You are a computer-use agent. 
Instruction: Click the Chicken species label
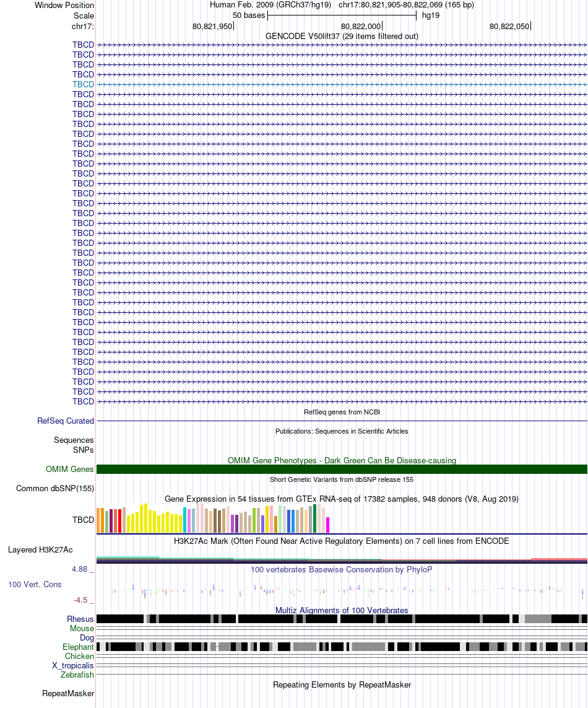[x=79, y=656]
